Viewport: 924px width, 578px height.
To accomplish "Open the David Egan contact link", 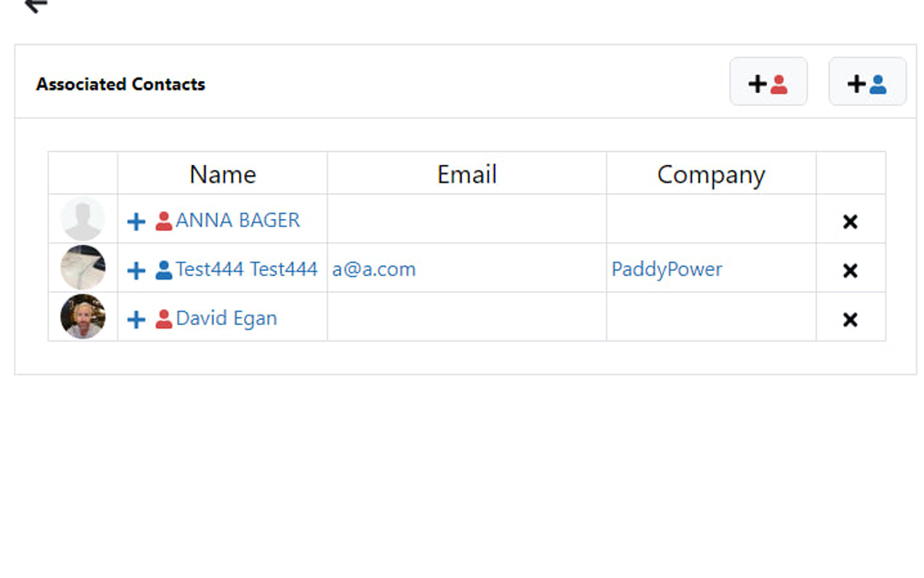I will (x=227, y=318).
